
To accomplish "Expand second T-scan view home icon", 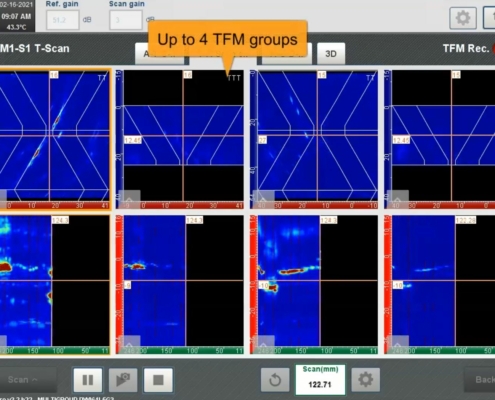I will click(129, 199).
